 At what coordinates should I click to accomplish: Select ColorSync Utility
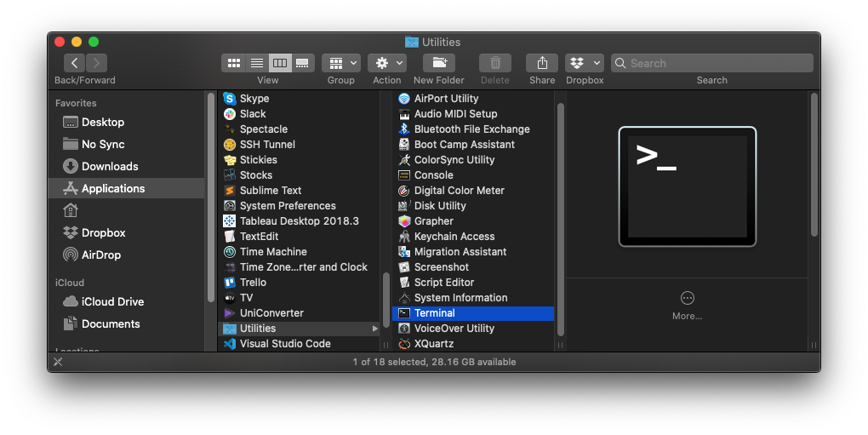point(473,160)
